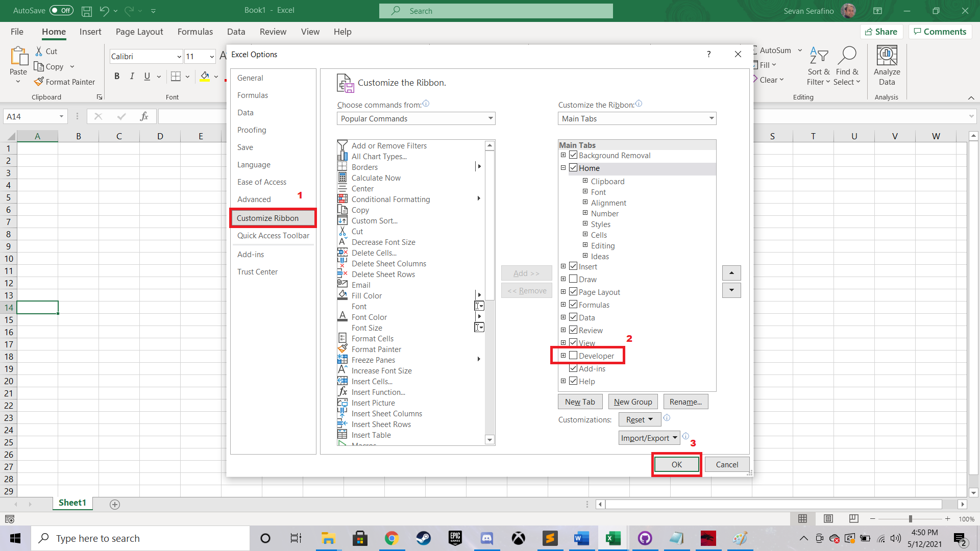Viewport: 980px width, 551px height.
Task: Check the Draw tab checkbox
Action: click(573, 279)
